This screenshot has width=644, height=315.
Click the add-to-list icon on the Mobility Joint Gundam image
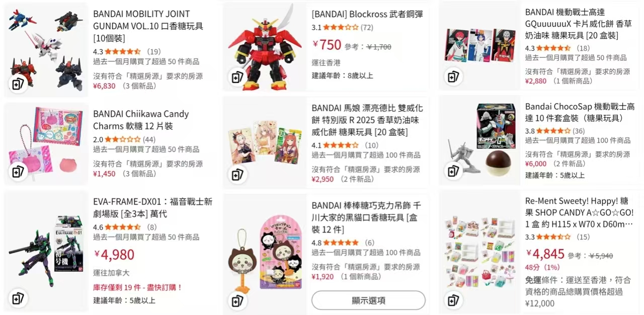point(18,85)
